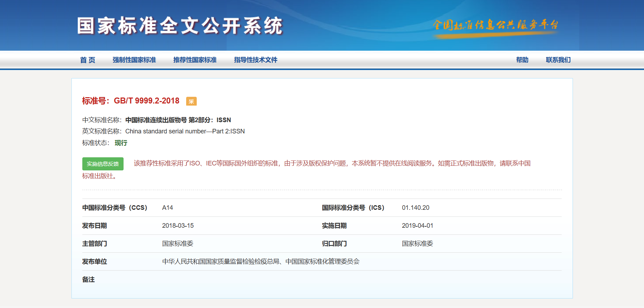Open the 推荐性国家标准 navigation item
644x308 pixels.
click(x=195, y=60)
